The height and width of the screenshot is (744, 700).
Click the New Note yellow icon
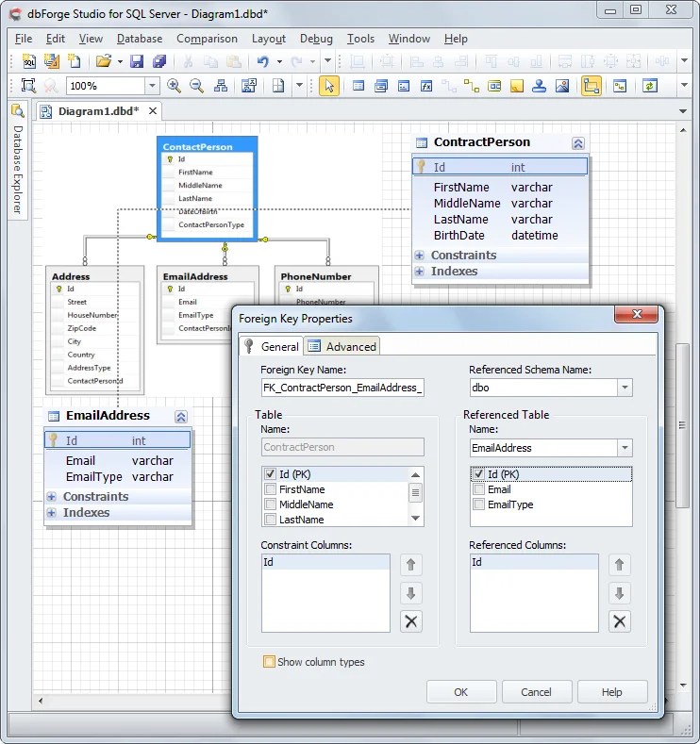click(517, 86)
